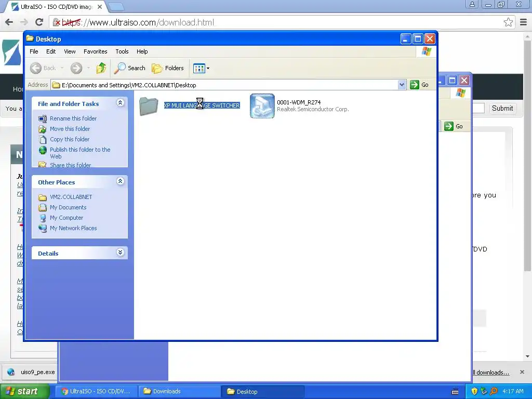The height and width of the screenshot is (399, 532).
Task: Expand the Details panel
Action: pos(121,252)
